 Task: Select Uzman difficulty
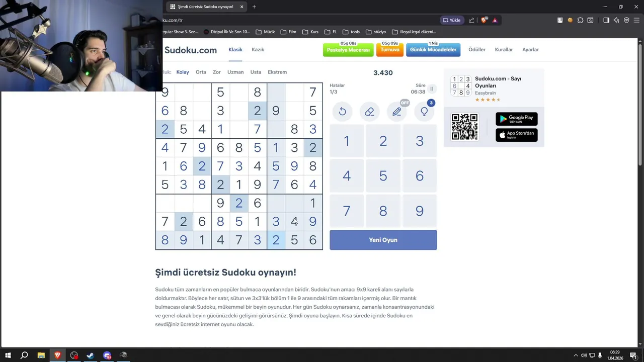point(235,72)
